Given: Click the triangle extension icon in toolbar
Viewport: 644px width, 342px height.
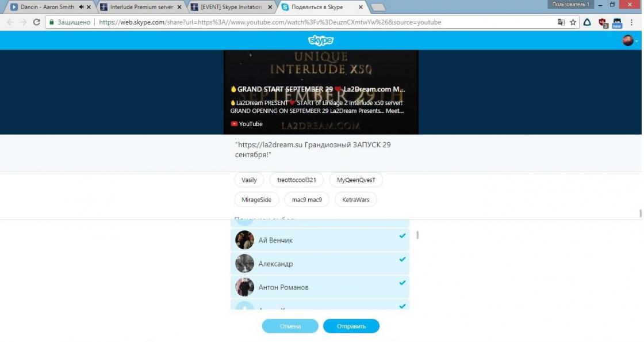Looking at the screenshot, I should pos(587,22).
